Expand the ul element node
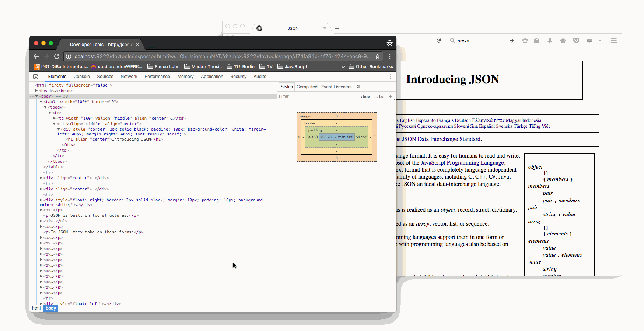 [41, 221]
